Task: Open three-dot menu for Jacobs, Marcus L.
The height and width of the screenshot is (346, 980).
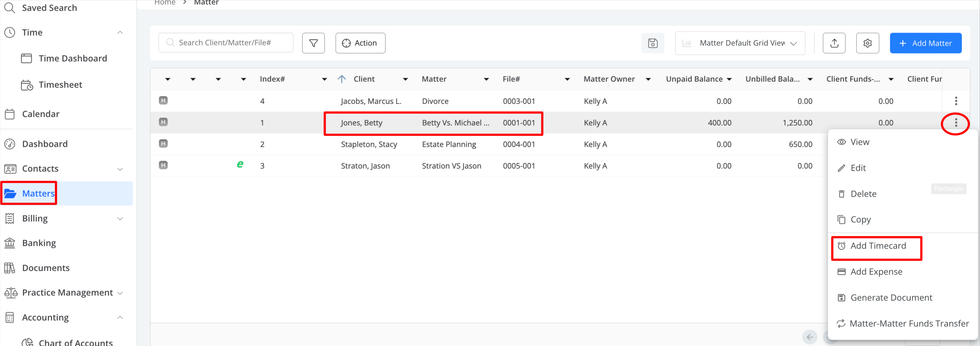Action: [956, 101]
